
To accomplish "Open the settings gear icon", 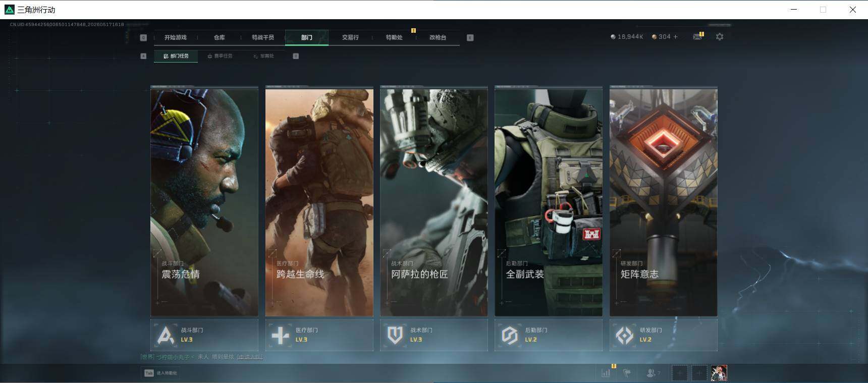I will (720, 36).
